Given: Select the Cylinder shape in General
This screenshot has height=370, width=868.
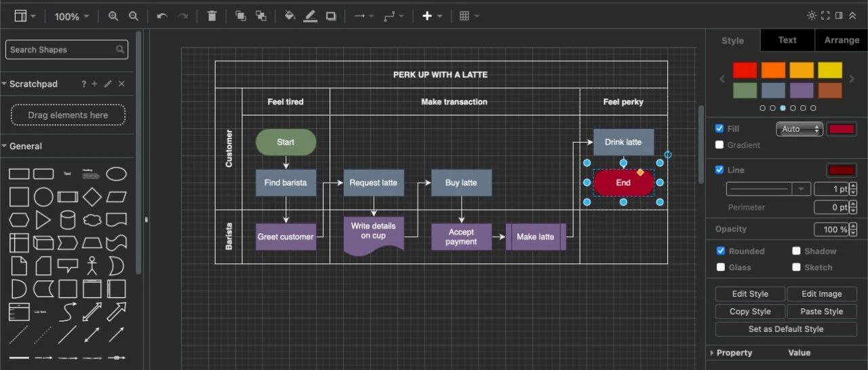Looking at the screenshot, I should point(68,220).
